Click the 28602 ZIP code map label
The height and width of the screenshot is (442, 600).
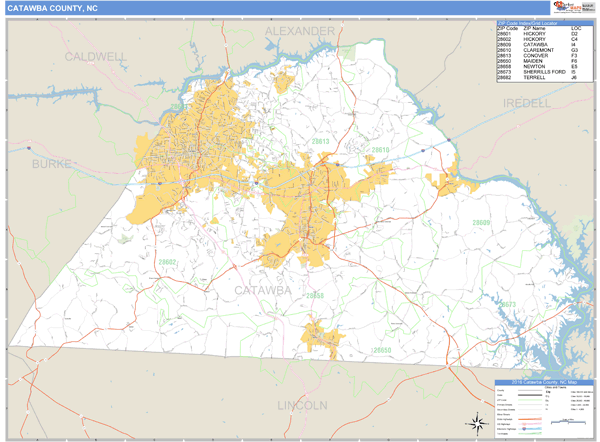(x=167, y=262)
